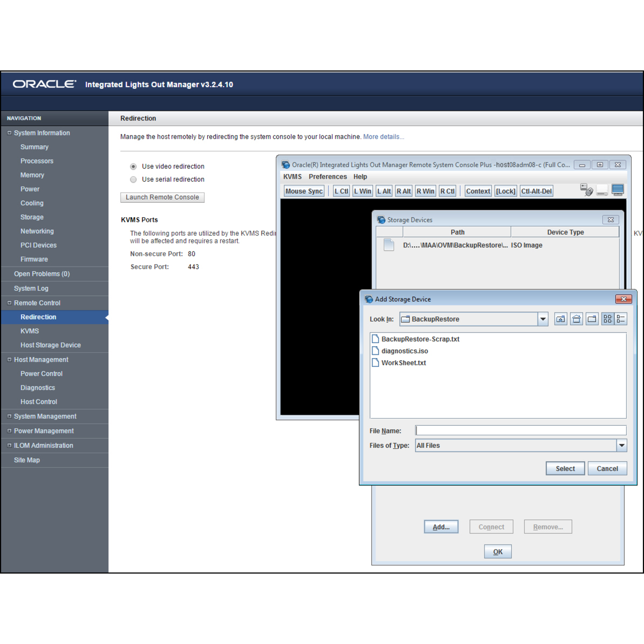Screen dimensions: 644x644
Task: Switch to List view icon
Action: (608, 319)
